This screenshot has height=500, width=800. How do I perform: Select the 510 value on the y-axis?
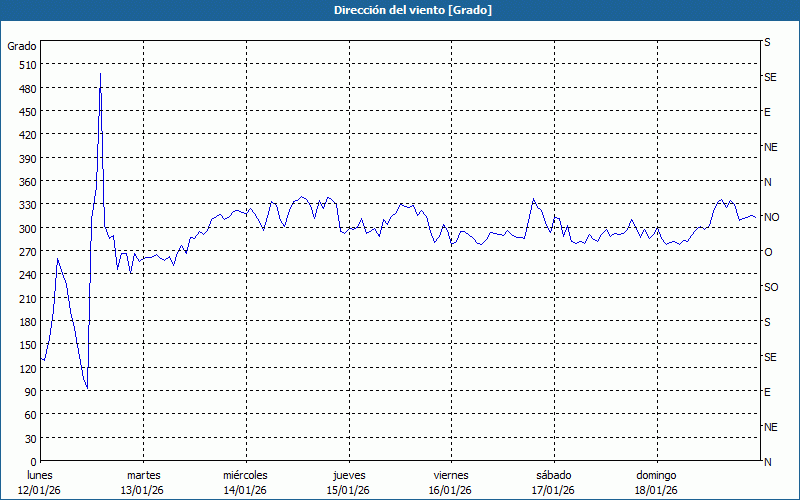pyautogui.click(x=26, y=65)
